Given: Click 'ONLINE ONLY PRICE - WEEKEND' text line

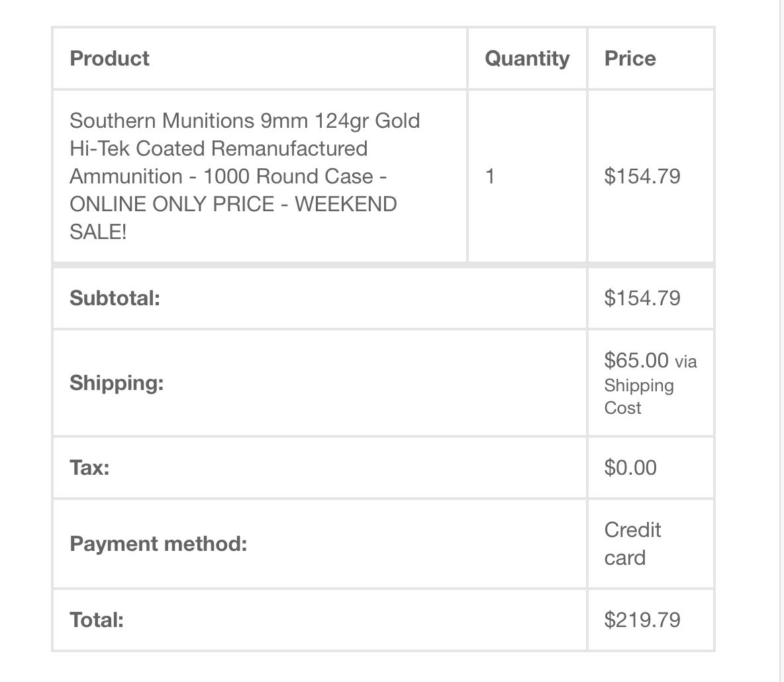Looking at the screenshot, I should [x=233, y=204].
